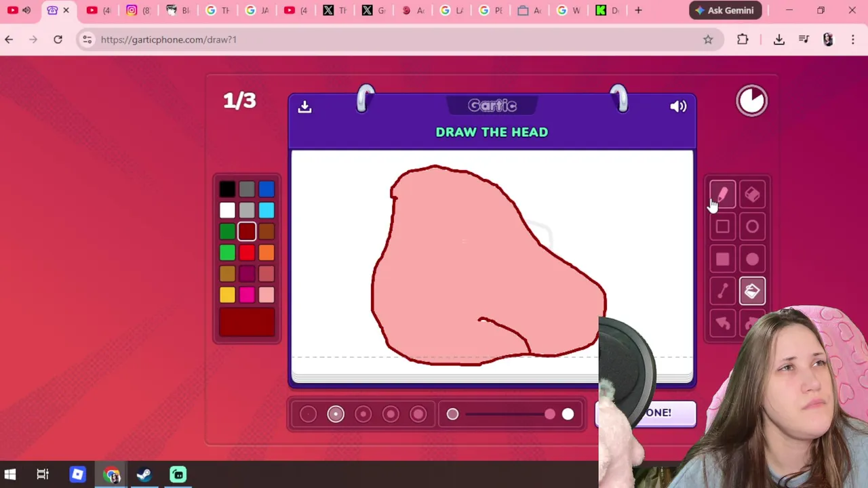Close the Gartic Phone tab
Viewport: 868px width, 488px height.
point(66,10)
